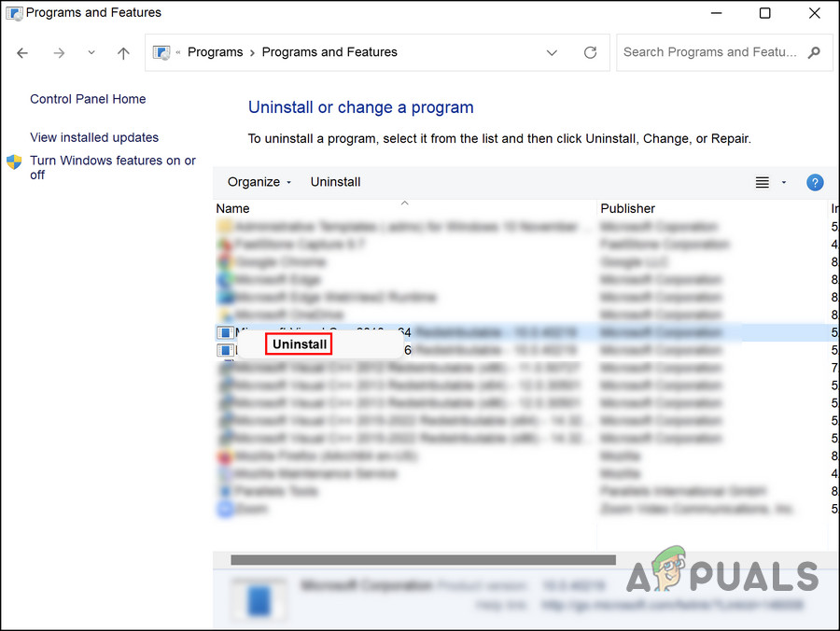Click the navigate up arrow
Viewport: 840px width, 631px height.
(x=123, y=53)
